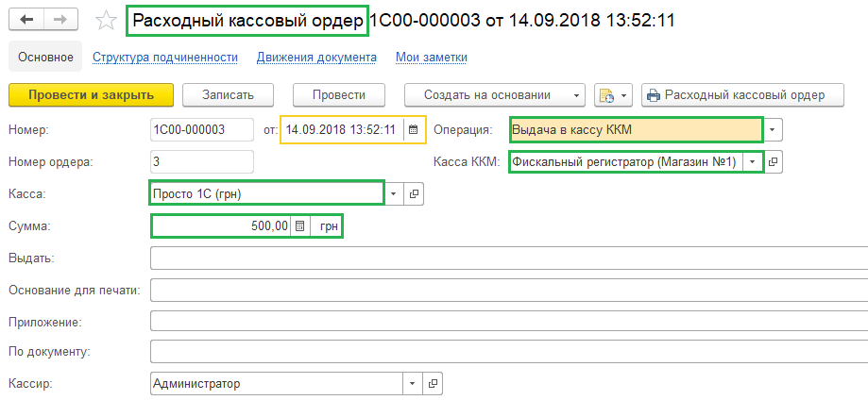Open the Создать на основании menu
The image size is (868, 400).
point(495,95)
